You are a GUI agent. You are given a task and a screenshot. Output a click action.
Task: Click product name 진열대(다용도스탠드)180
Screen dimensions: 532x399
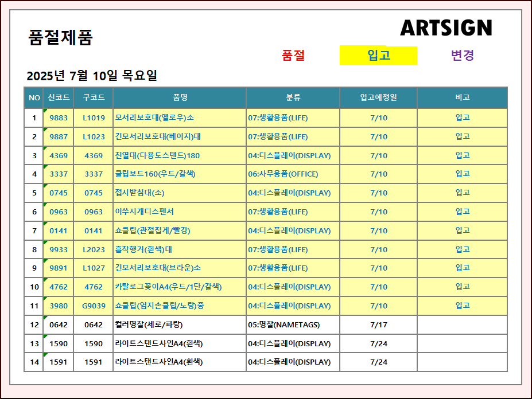(157, 155)
